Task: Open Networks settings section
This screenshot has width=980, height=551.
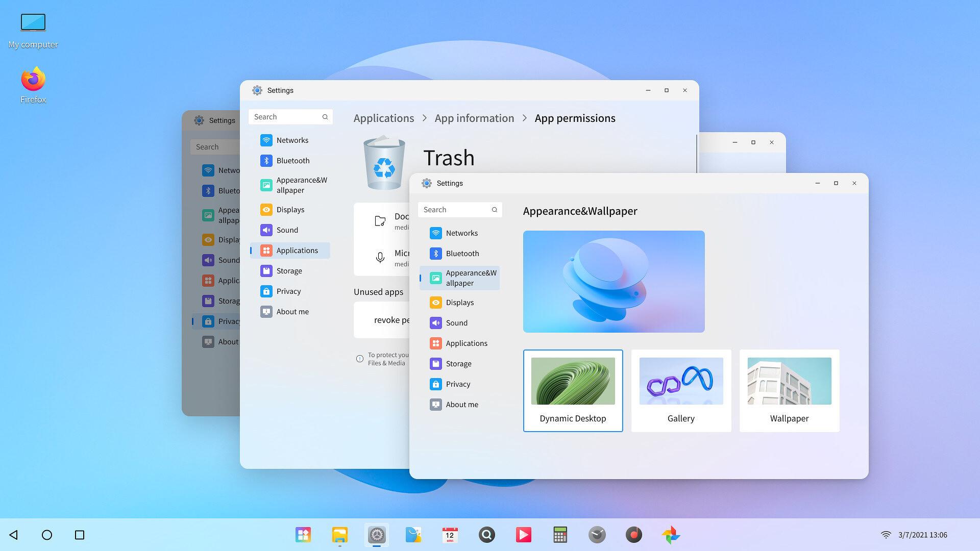Action: point(461,233)
